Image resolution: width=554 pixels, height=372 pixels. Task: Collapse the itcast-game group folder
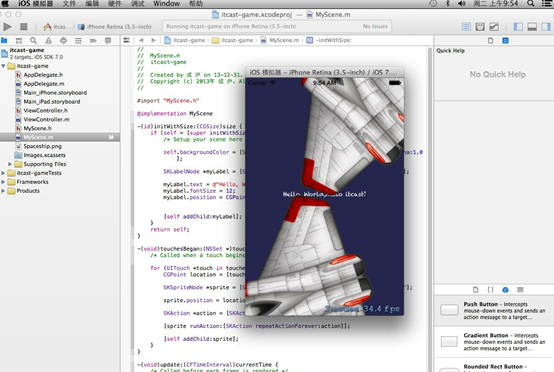[x=4, y=66]
